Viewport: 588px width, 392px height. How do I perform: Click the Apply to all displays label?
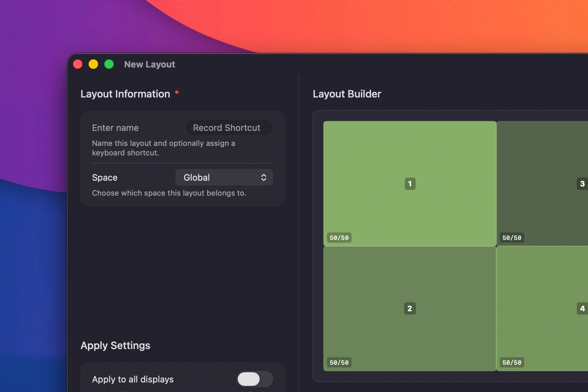[133, 379]
